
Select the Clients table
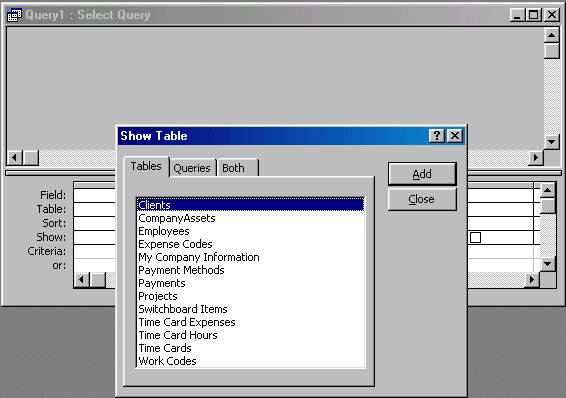click(251, 205)
